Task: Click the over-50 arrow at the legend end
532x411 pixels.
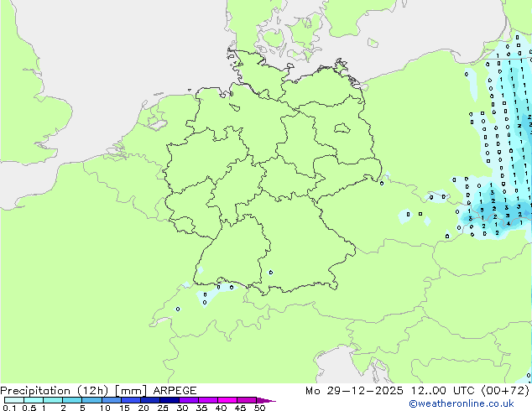Action: [266, 400]
